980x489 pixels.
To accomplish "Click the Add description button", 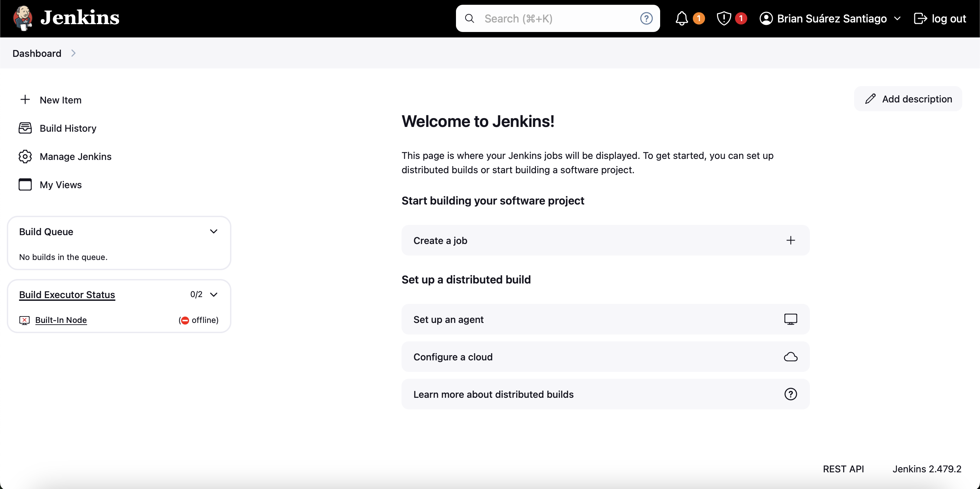I will 908,99.
